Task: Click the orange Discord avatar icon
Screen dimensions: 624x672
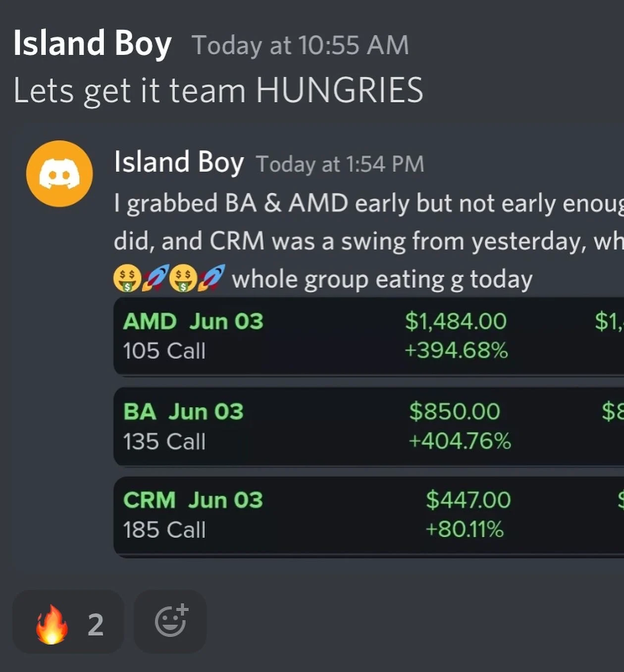Action: [59, 173]
